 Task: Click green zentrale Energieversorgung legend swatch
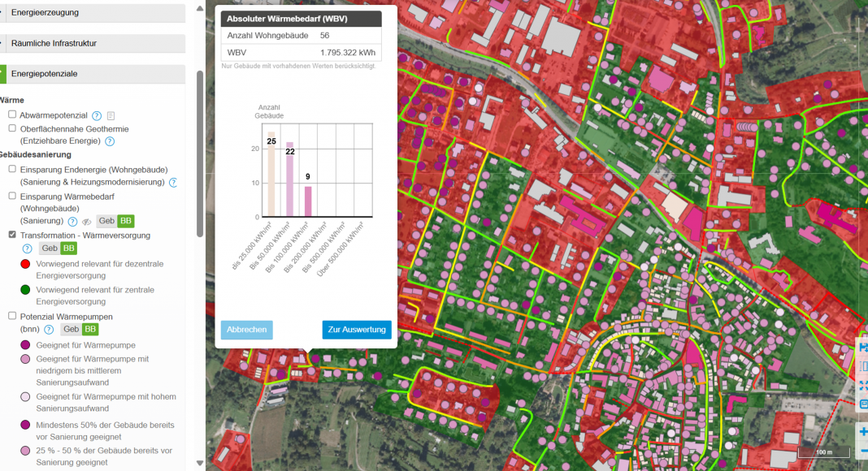[25, 290]
